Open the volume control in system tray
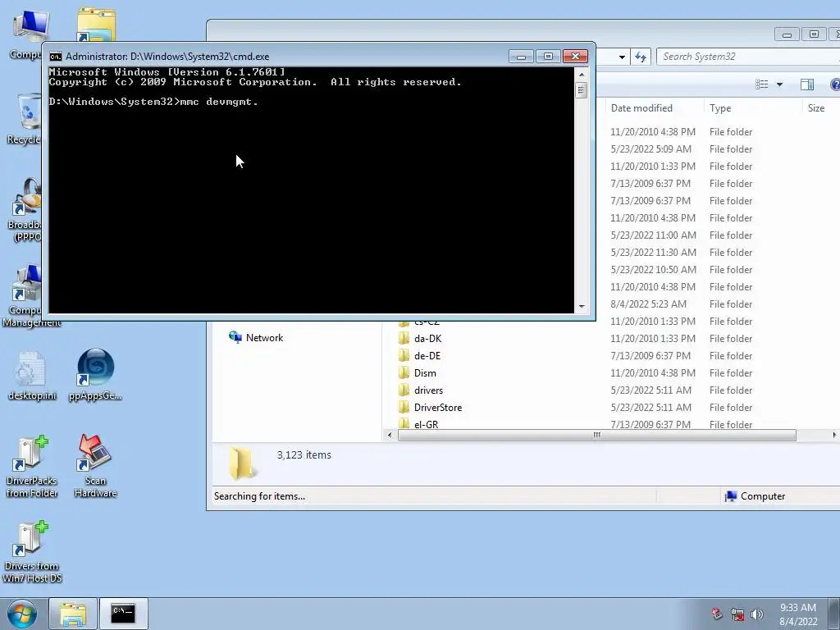840x630 pixels. [757, 614]
